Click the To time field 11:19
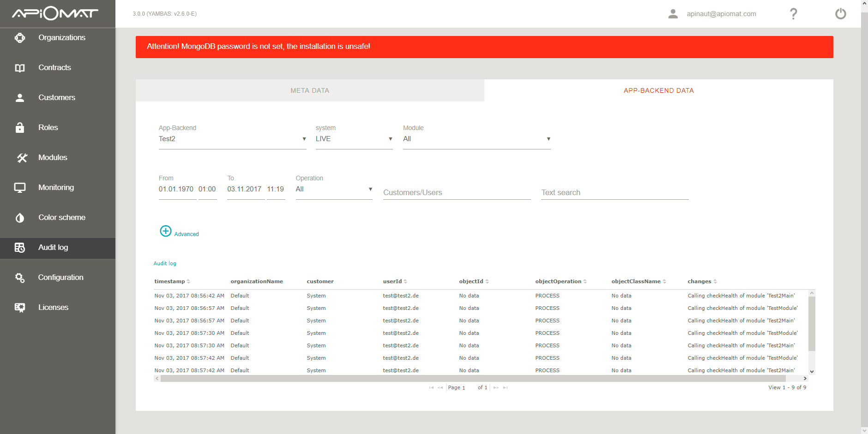 [x=276, y=190]
